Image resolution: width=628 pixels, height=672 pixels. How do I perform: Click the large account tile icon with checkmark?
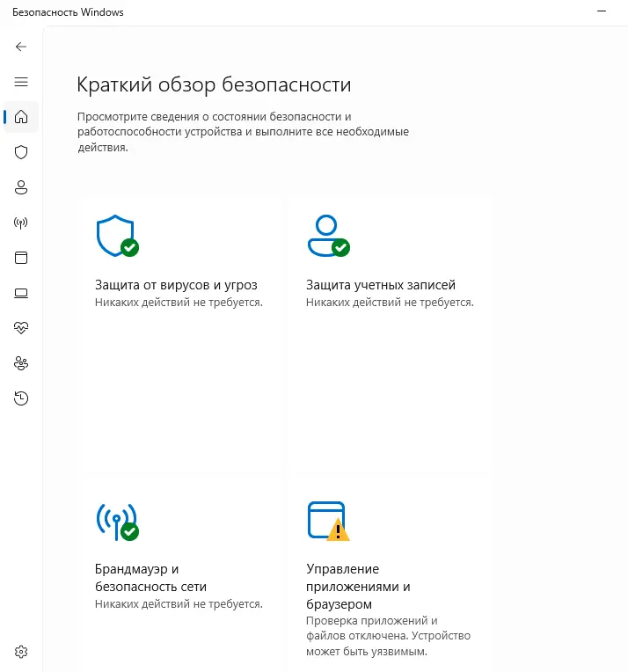coord(326,236)
